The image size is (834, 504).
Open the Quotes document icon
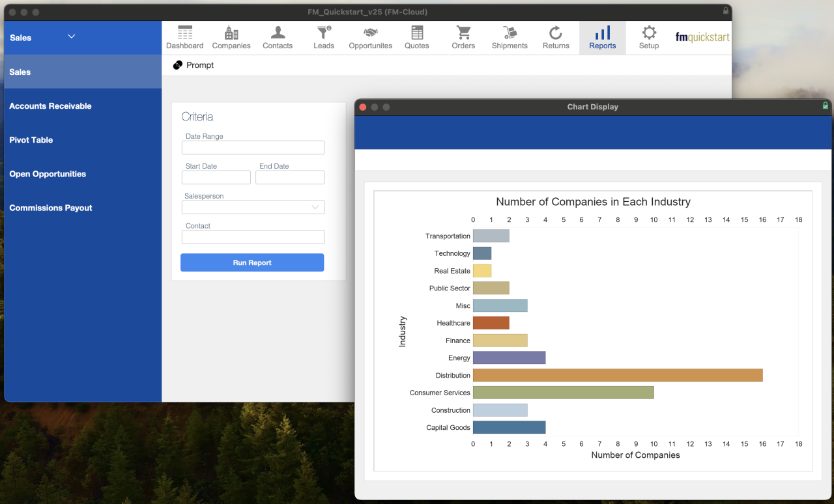(x=417, y=33)
